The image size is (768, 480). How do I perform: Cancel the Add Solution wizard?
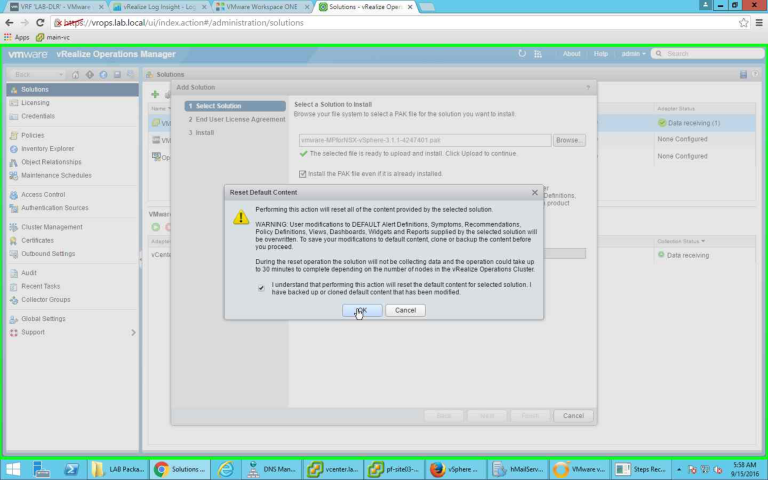tap(573, 415)
